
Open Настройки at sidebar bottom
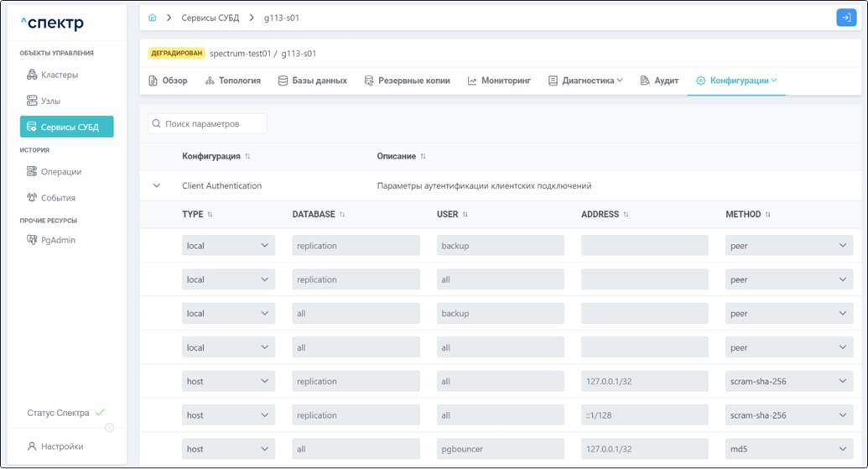[61, 446]
